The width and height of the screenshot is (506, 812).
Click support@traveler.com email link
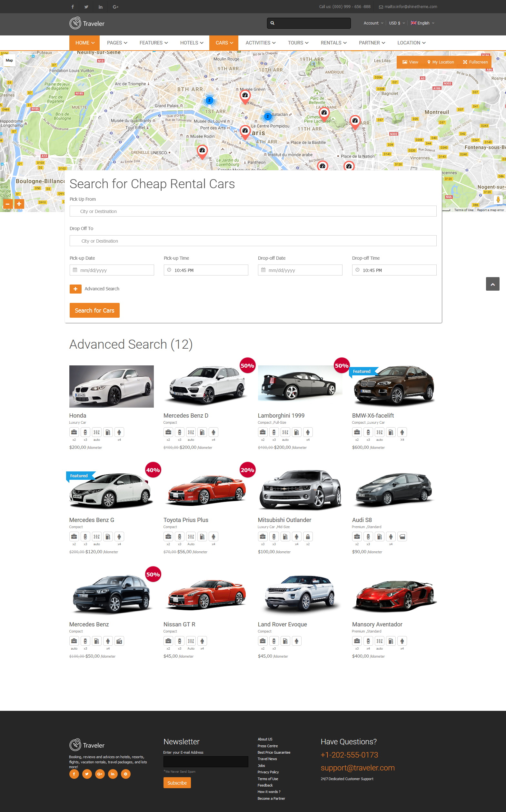pos(357,768)
